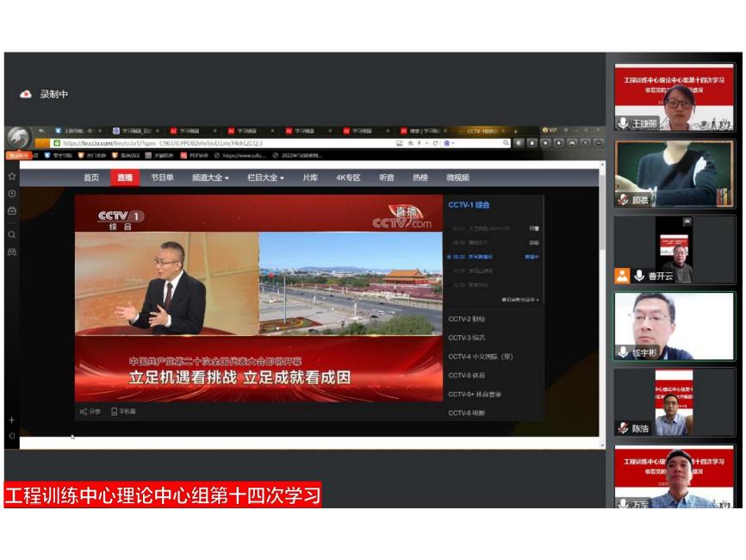
Task: Open the favorites star in the left sidebar
Action: pyautogui.click(x=12, y=176)
